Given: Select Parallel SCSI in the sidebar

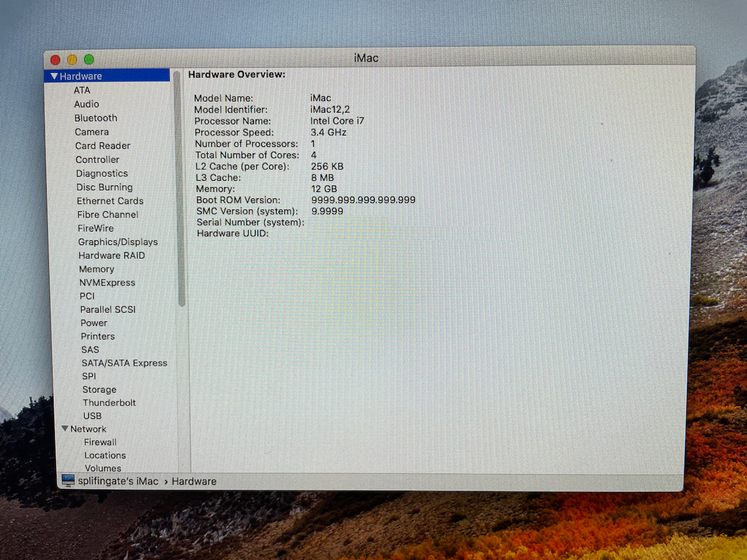Looking at the screenshot, I should pyautogui.click(x=108, y=309).
